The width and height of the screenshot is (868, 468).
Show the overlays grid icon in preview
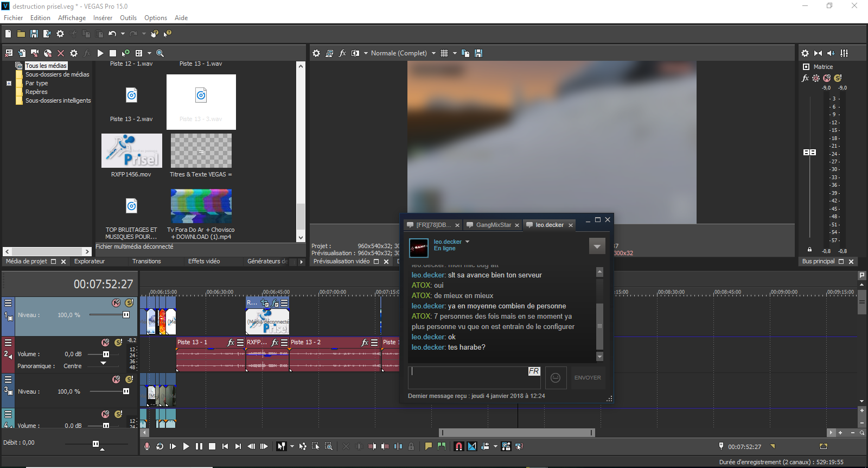[x=444, y=53]
